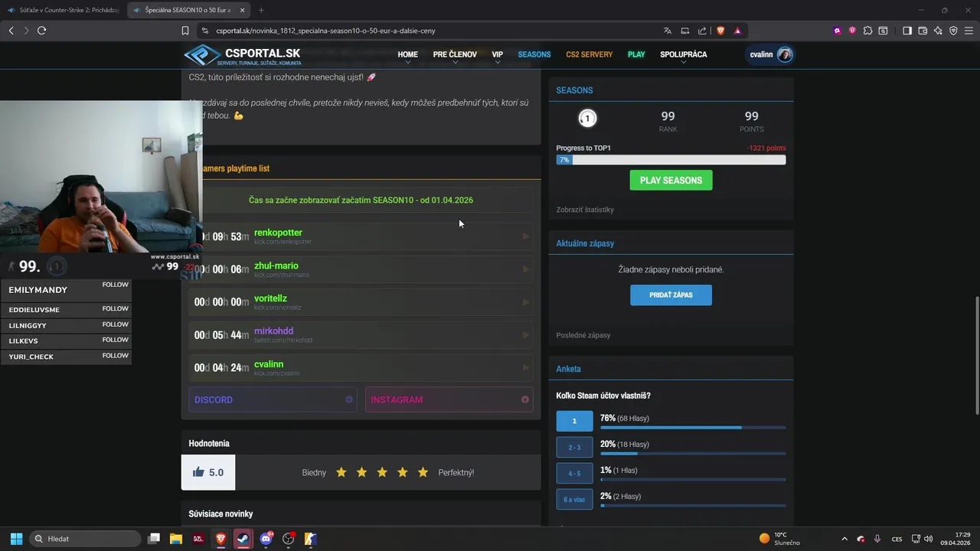Open Counter-Strike icon in taskbar
980x551 pixels.
pos(310,539)
